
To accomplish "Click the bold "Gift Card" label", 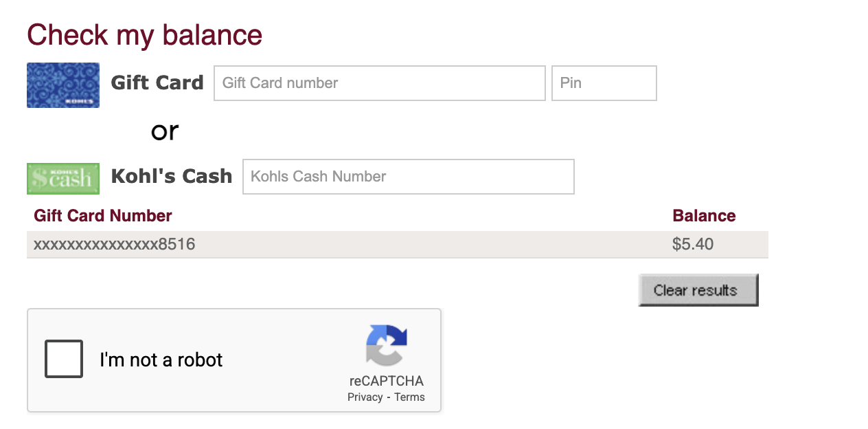I will click(157, 83).
